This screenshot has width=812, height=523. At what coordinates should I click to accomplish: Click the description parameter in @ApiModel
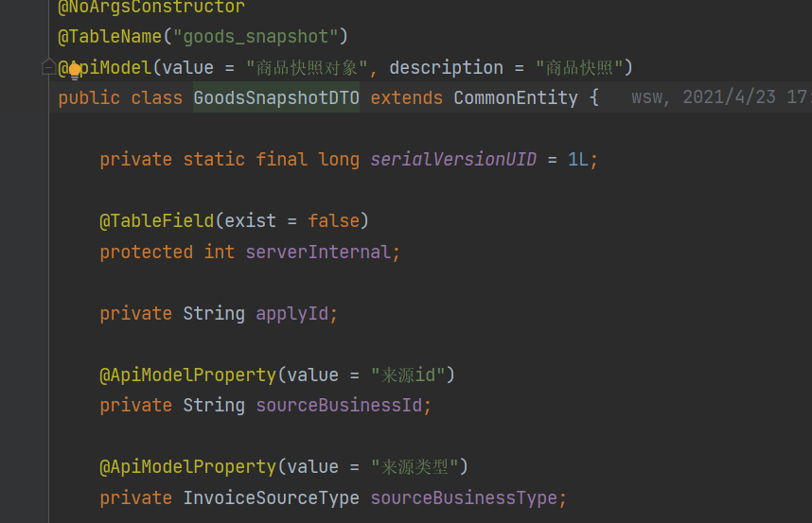point(446,67)
